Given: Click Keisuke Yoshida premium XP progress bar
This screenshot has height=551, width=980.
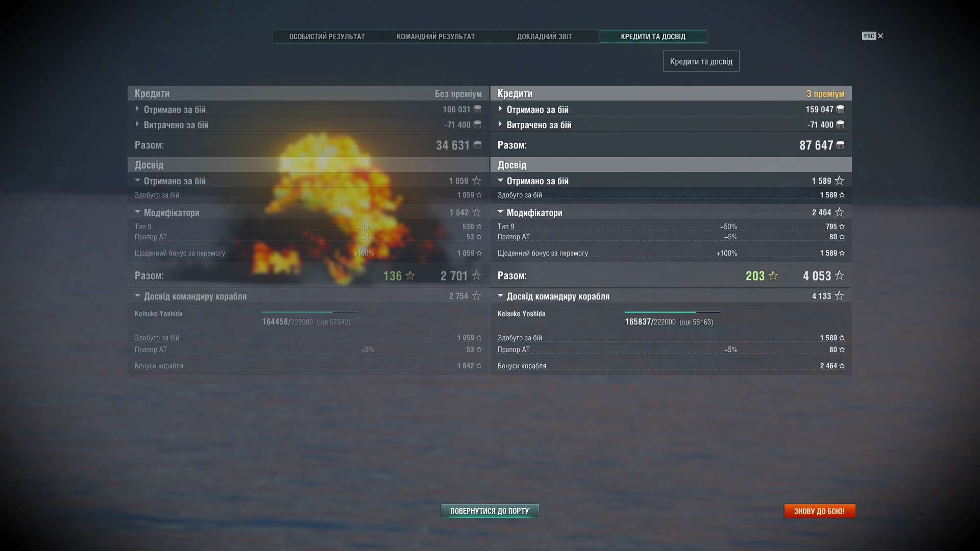Looking at the screenshot, I should [672, 312].
